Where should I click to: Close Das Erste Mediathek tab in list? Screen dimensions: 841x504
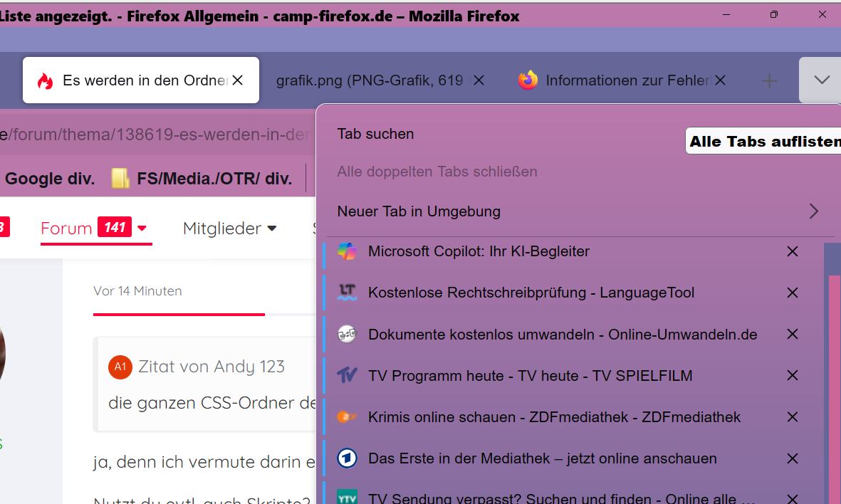coord(792,458)
